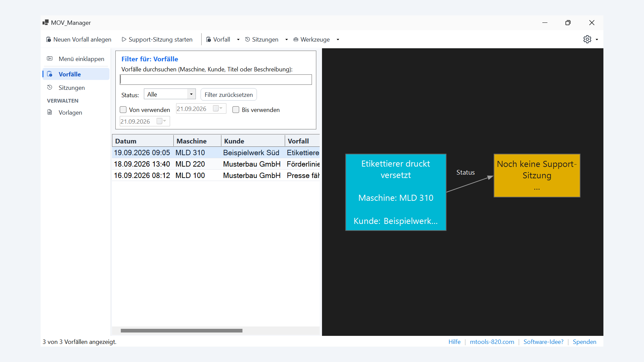Click the Vorfall toolbar icon
This screenshot has width=644, height=362.
209,40
